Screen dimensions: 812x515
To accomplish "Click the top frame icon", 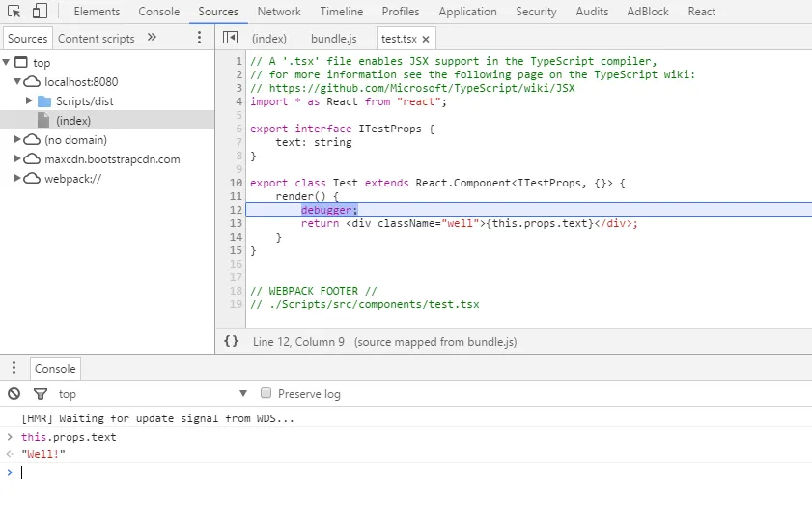I will 20,63.
